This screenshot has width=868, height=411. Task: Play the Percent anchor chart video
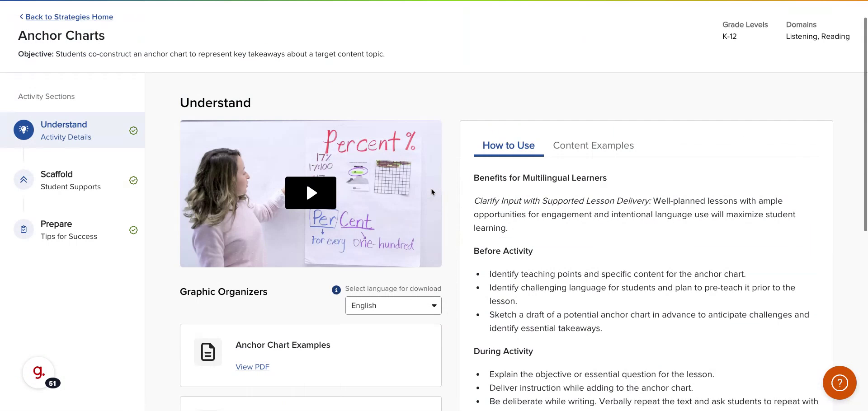pyautogui.click(x=311, y=193)
